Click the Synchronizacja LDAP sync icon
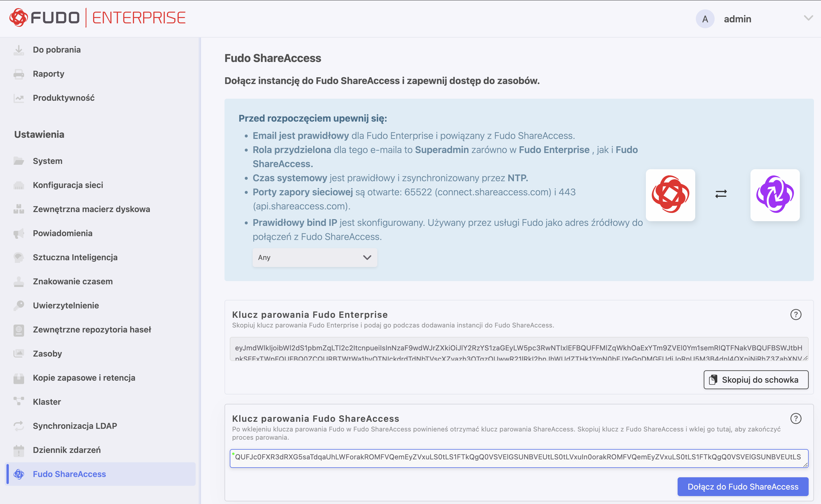This screenshot has height=504, width=821. click(19, 426)
